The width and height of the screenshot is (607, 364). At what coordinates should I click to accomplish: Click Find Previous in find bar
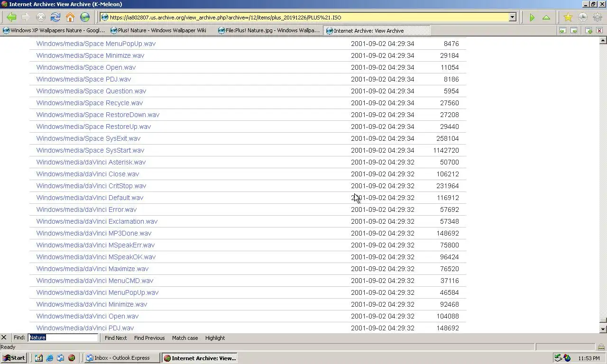pyautogui.click(x=149, y=338)
